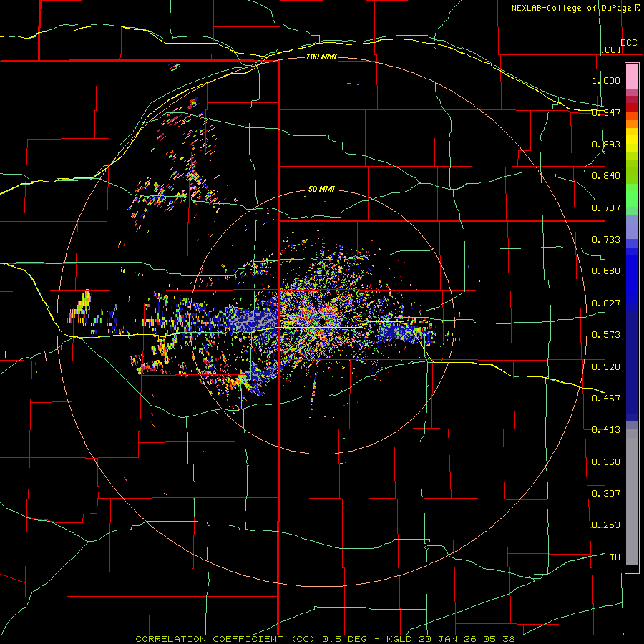
Task: Click the 0.467 value on the color scale
Action: (x=606, y=398)
